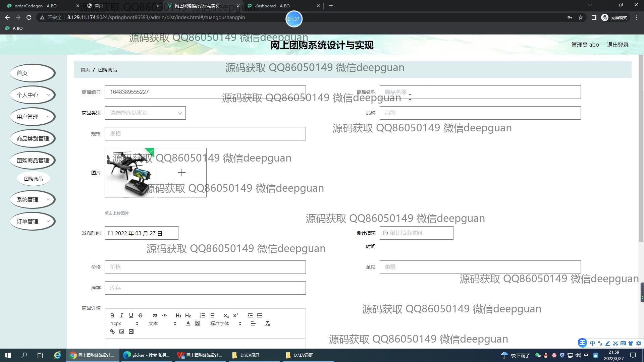Apply subscript formatting
Screen dimensions: 644x362
pyautogui.click(x=226, y=315)
